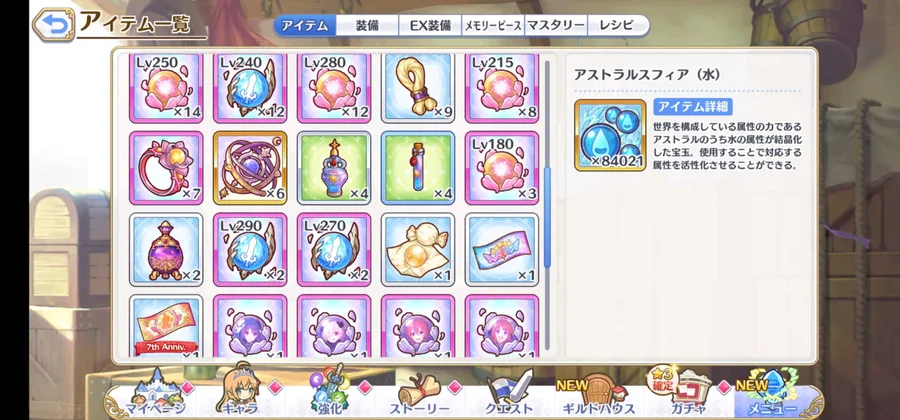Screen dimensions: 900x420
Task: Select the Lv290 blue orb item
Action: tap(250, 249)
